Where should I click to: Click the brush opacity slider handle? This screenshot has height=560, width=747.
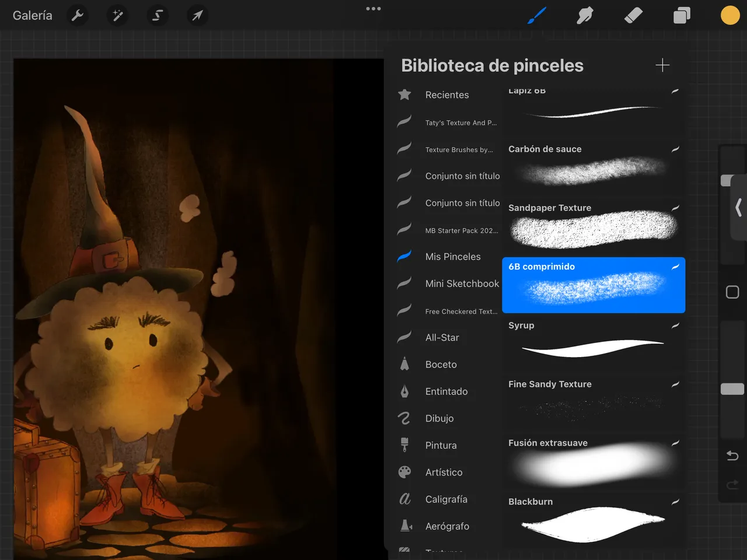point(732,389)
